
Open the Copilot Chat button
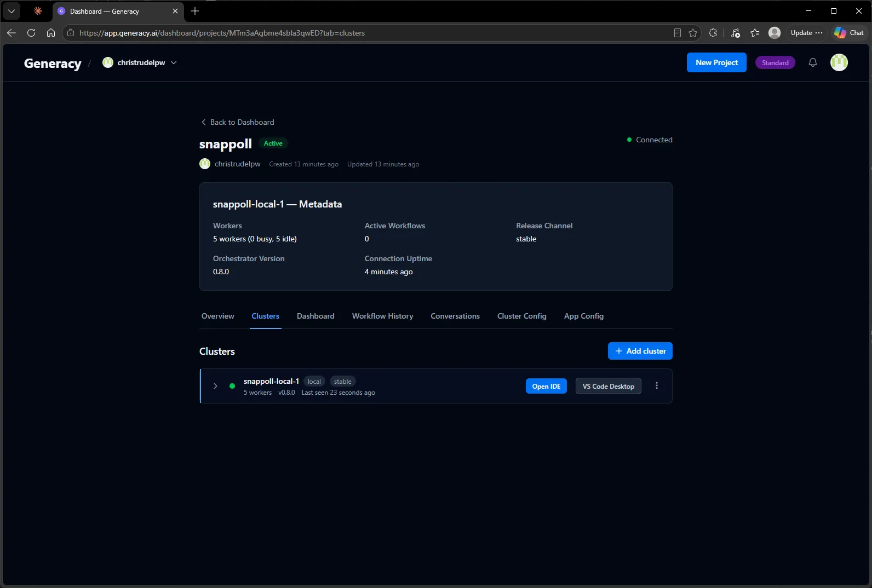point(849,33)
